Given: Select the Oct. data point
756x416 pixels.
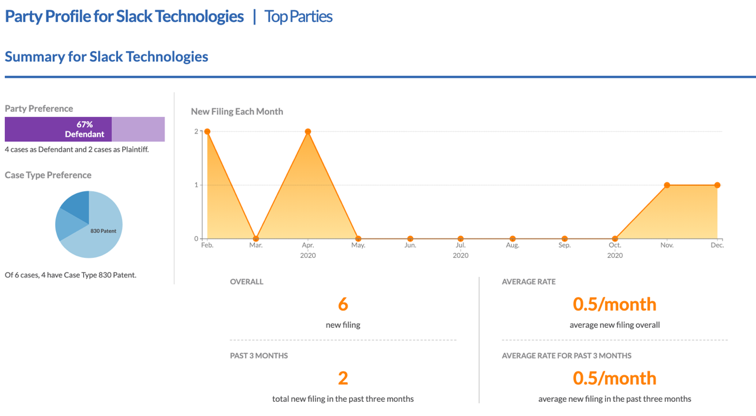Looking at the screenshot, I should click(x=615, y=239).
